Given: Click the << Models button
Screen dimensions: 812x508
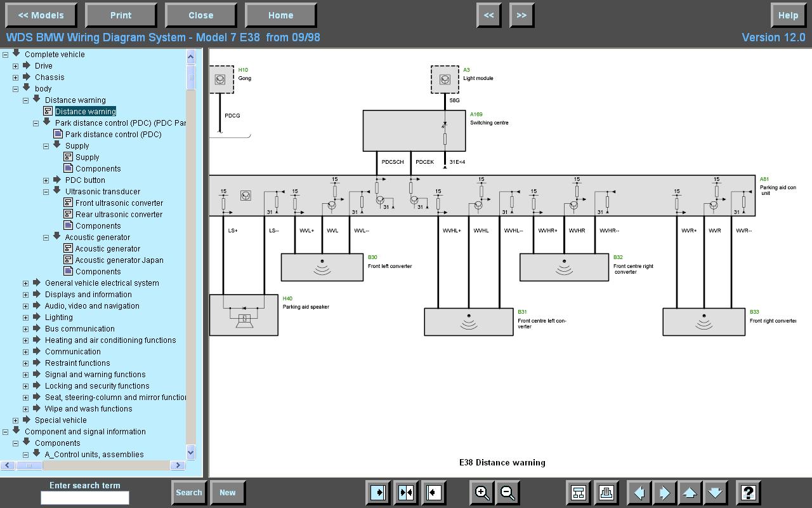Looking at the screenshot, I should 41,15.
